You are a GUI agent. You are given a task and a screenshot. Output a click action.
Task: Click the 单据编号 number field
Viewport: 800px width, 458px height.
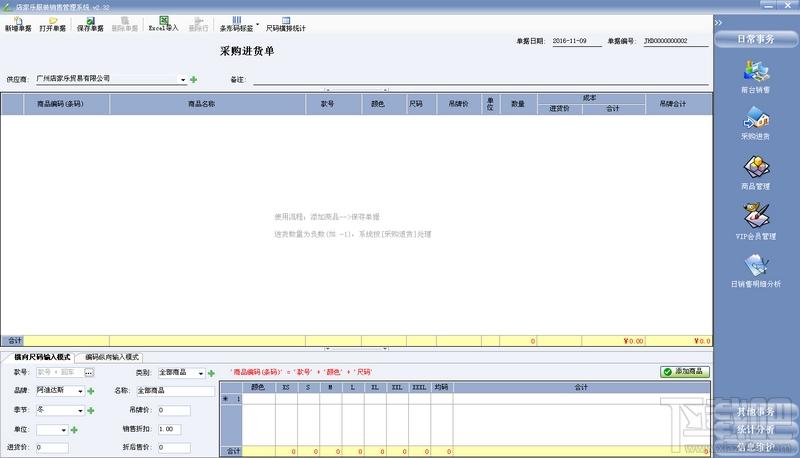pos(676,41)
